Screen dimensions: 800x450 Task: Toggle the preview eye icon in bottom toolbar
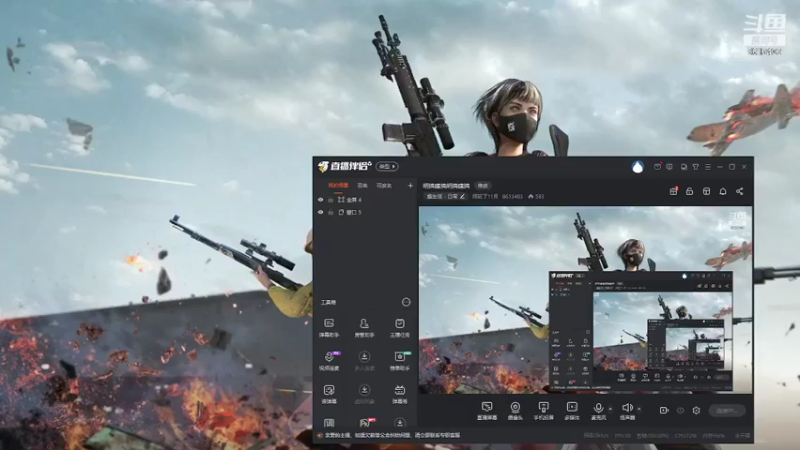[680, 410]
